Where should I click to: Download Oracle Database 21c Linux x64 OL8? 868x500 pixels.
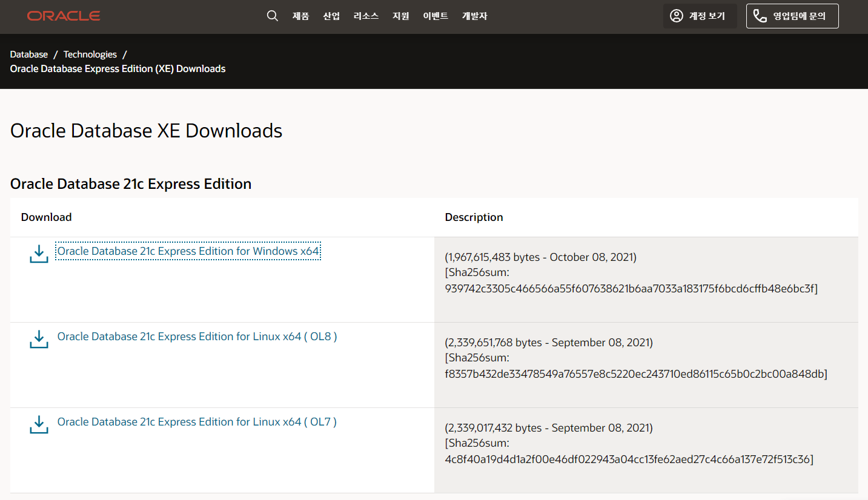[x=197, y=336]
